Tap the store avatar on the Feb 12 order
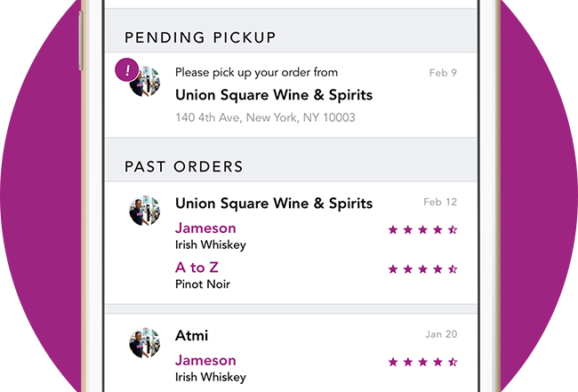 coord(145,211)
